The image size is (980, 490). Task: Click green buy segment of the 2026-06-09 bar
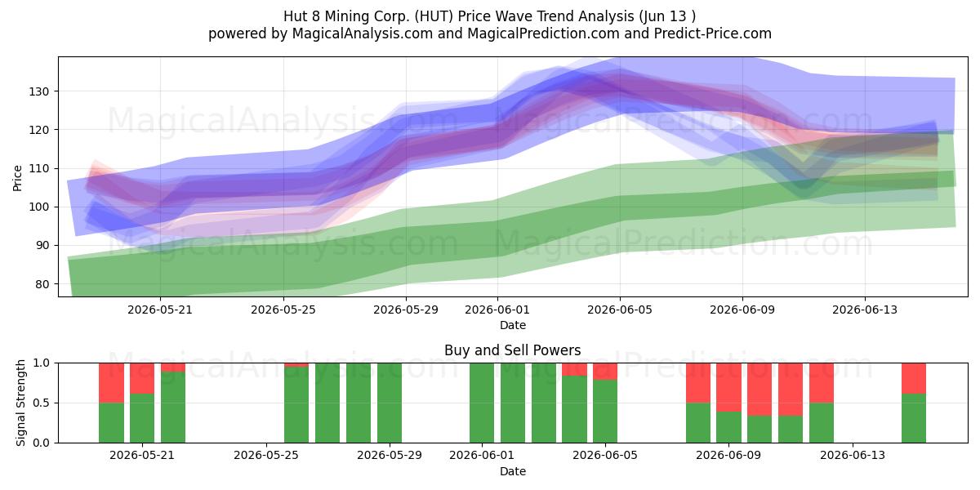point(728,427)
